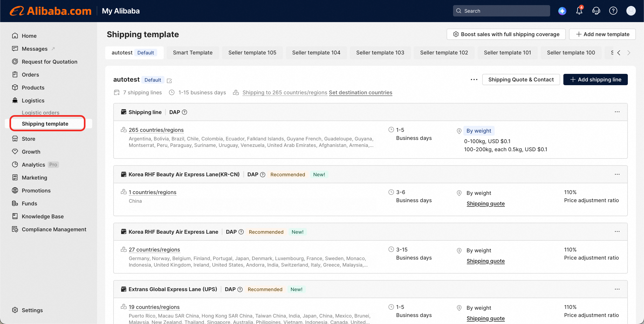Click the help question mark icon
Screen dimensions: 644x324
click(613, 11)
